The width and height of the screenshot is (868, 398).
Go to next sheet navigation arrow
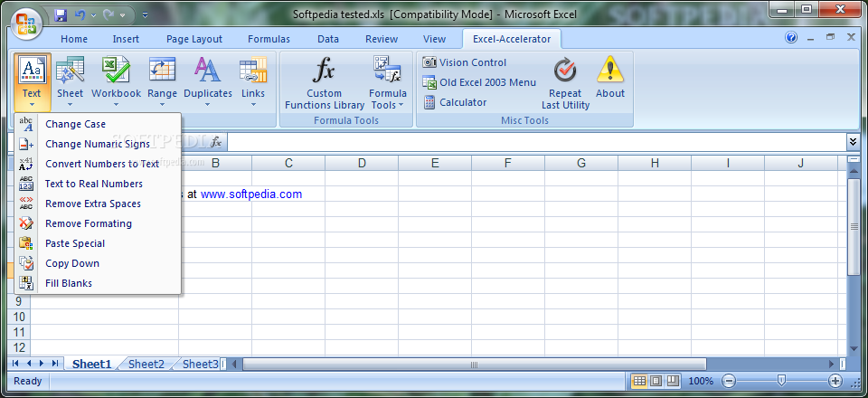click(x=42, y=363)
